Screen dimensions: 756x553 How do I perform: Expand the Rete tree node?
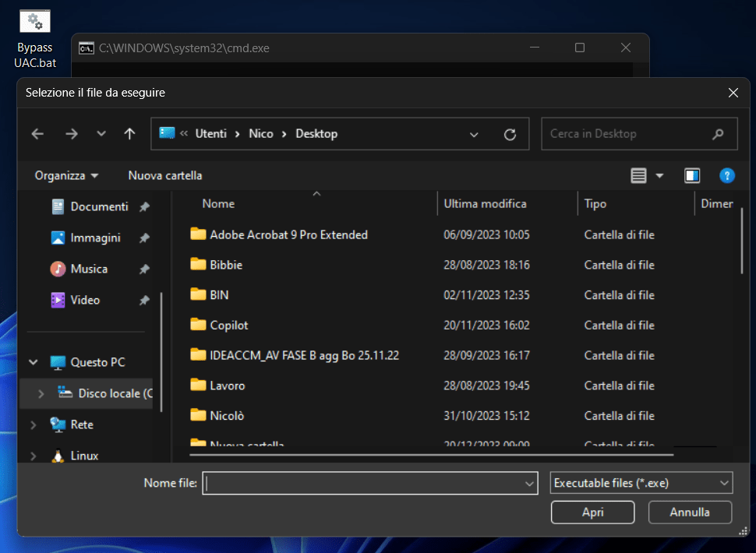pyautogui.click(x=34, y=424)
